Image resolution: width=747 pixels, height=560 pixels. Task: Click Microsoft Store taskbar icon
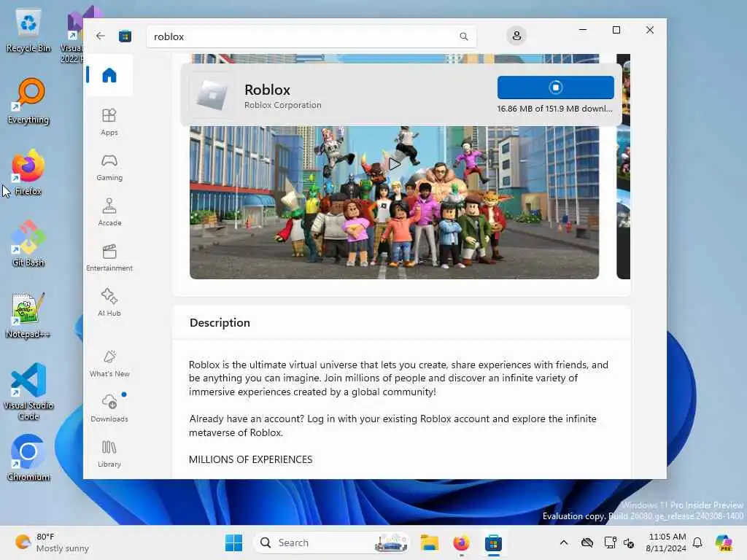point(493,542)
